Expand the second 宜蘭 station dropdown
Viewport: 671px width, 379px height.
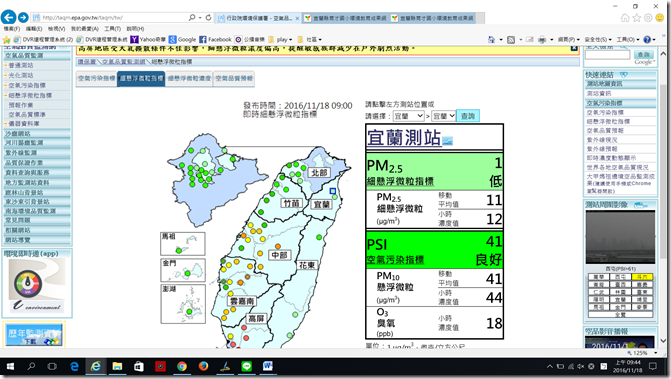pyautogui.click(x=443, y=116)
